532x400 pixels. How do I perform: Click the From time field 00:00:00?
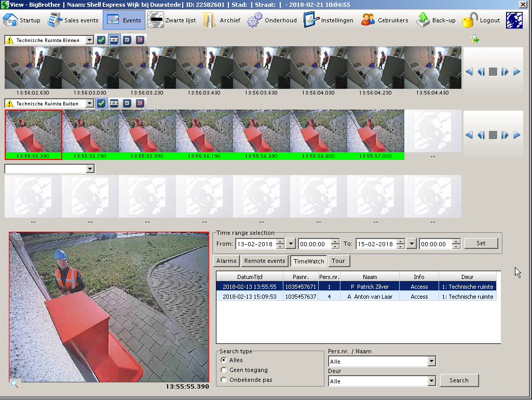click(315, 244)
